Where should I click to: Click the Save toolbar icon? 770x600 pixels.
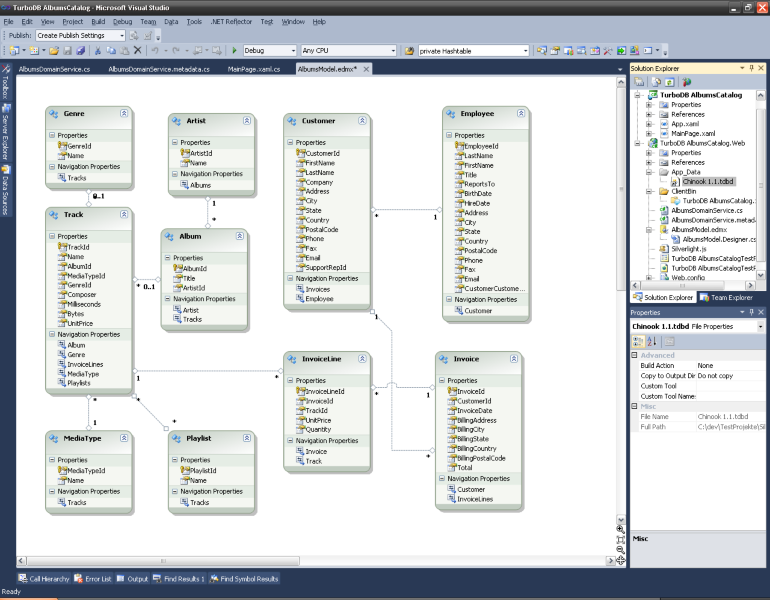tap(68, 51)
